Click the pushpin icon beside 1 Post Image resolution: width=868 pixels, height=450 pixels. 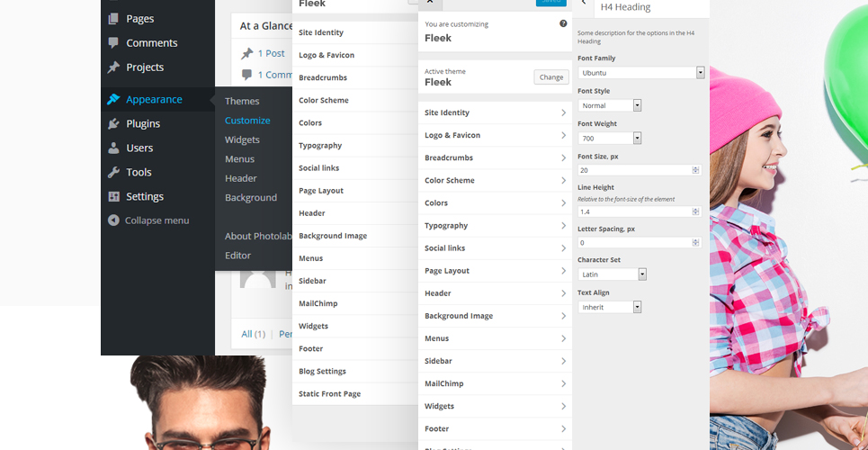246,54
